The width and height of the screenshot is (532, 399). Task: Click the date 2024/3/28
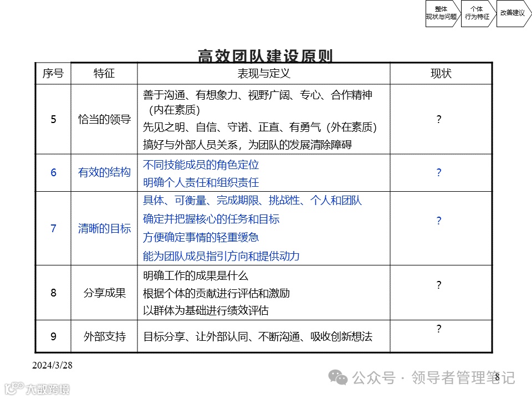pyautogui.click(x=52, y=365)
